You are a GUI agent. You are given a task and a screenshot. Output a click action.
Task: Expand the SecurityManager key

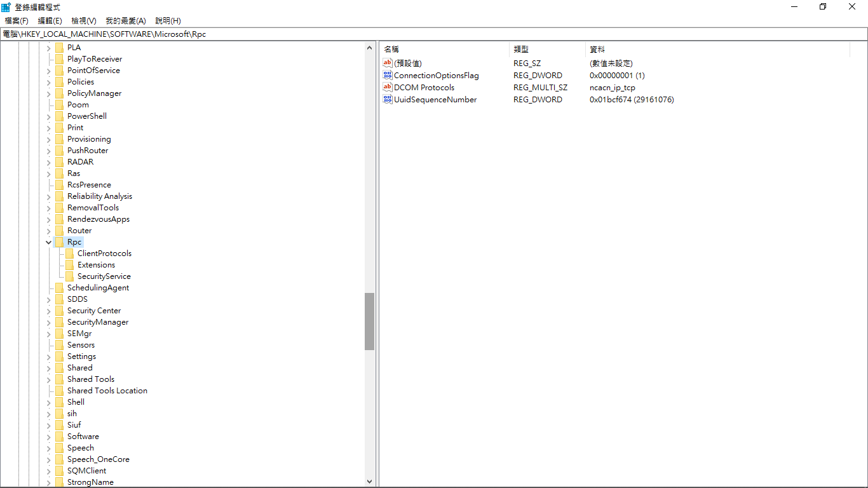[48, 322]
